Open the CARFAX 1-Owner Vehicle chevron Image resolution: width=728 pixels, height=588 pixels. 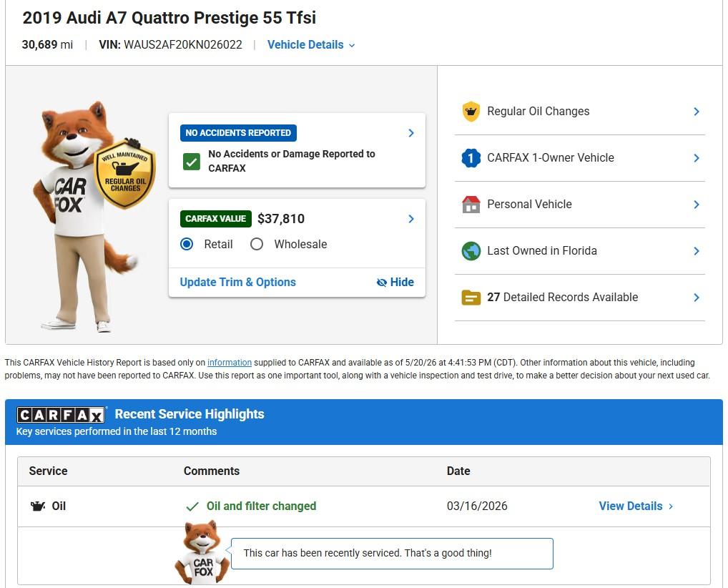click(697, 158)
